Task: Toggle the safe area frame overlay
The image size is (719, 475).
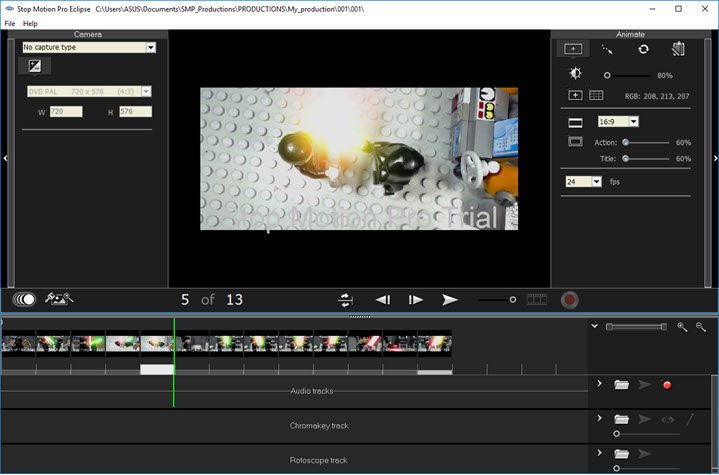Action: [575, 142]
